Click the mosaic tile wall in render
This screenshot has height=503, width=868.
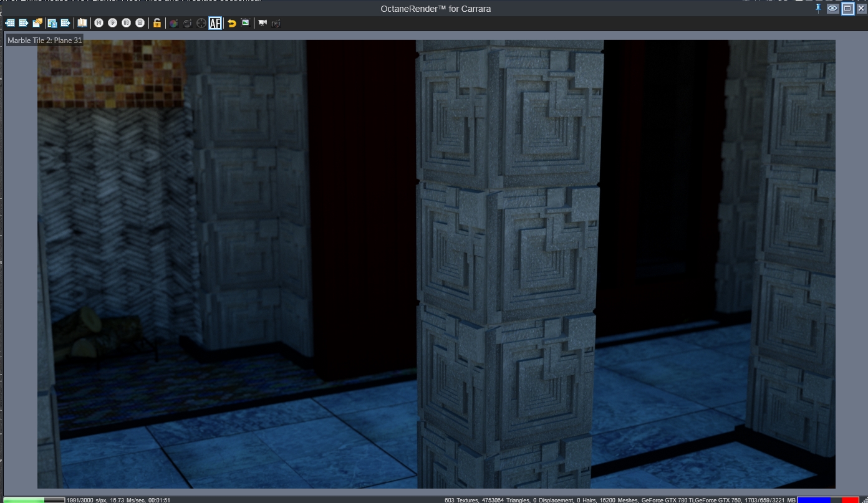coord(111,73)
